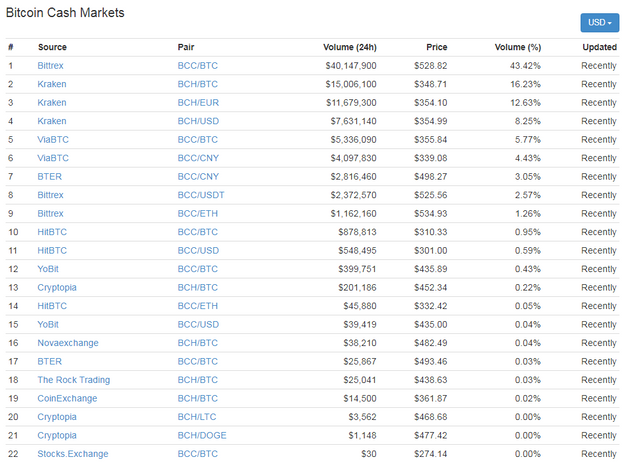This screenshot has height=468, width=640.
Task: Open Kraken's BCH/EUR pair link
Action: [x=197, y=103]
